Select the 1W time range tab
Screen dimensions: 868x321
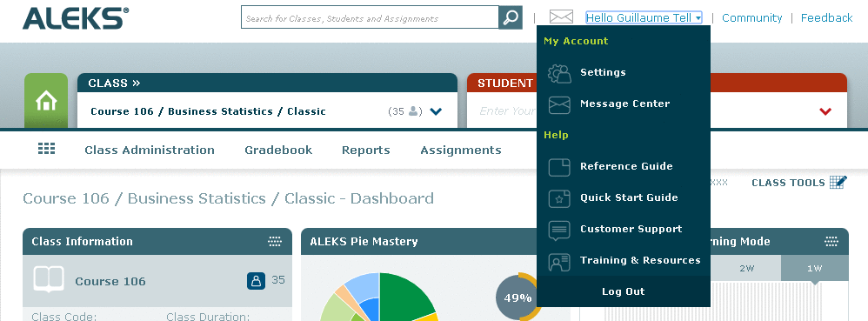(814, 269)
